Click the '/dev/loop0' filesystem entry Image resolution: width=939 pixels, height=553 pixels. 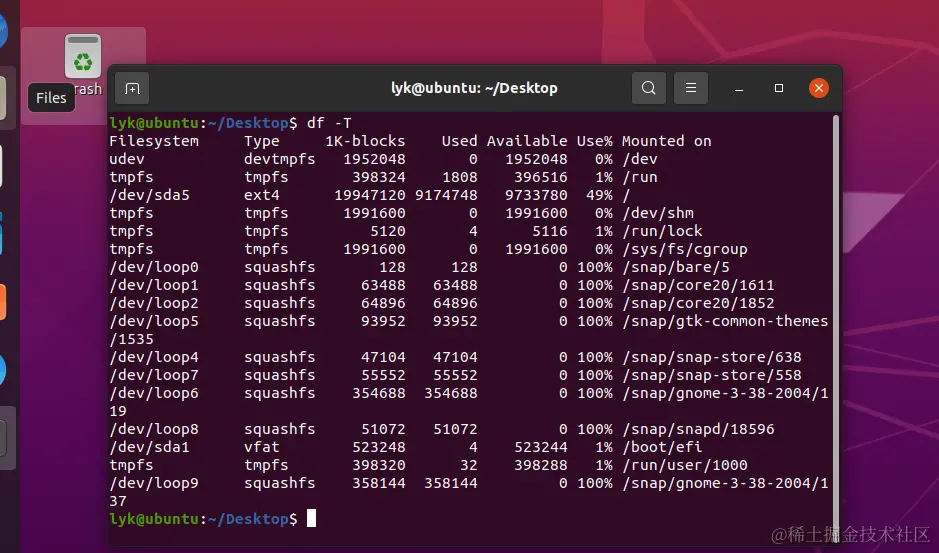click(154, 267)
